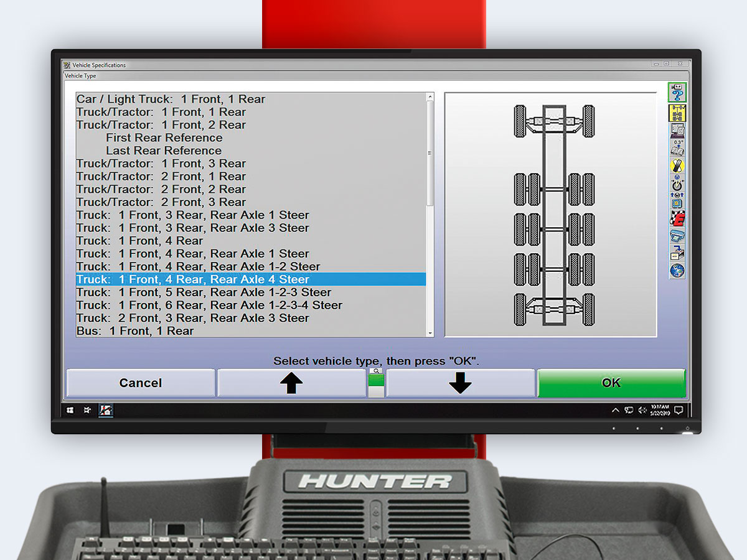The width and height of the screenshot is (747, 560).
Task: Select the "Last Rear Reference" sub-option
Action: (164, 151)
